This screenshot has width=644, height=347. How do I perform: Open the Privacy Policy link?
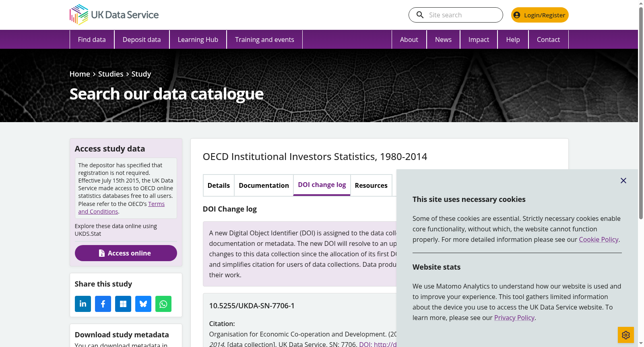coord(514,318)
